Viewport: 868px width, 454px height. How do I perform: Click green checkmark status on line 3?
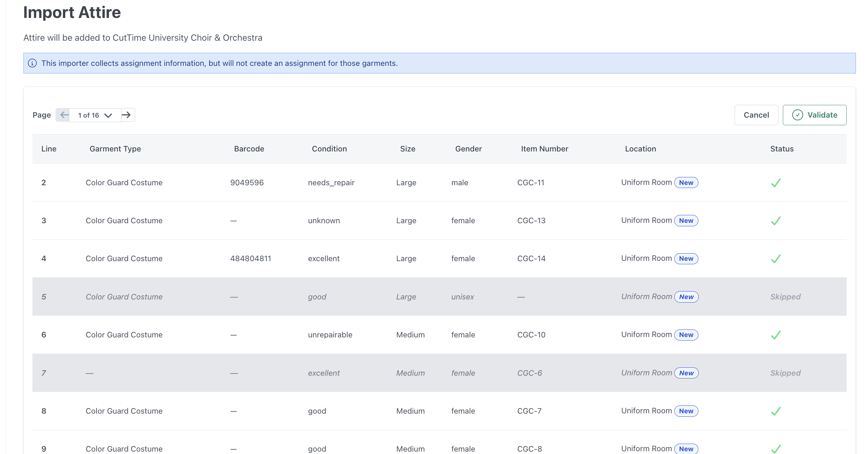[776, 221]
